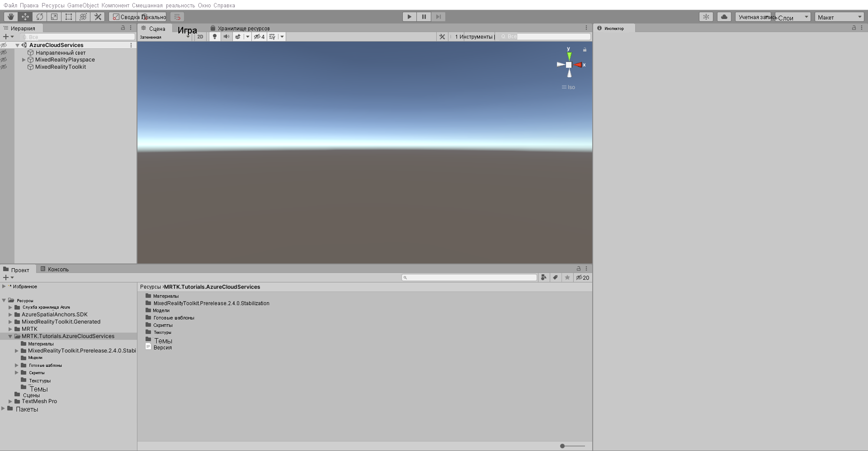The image size is (868, 451).
Task: Toggle scene lighting bulb icon
Action: (214, 36)
